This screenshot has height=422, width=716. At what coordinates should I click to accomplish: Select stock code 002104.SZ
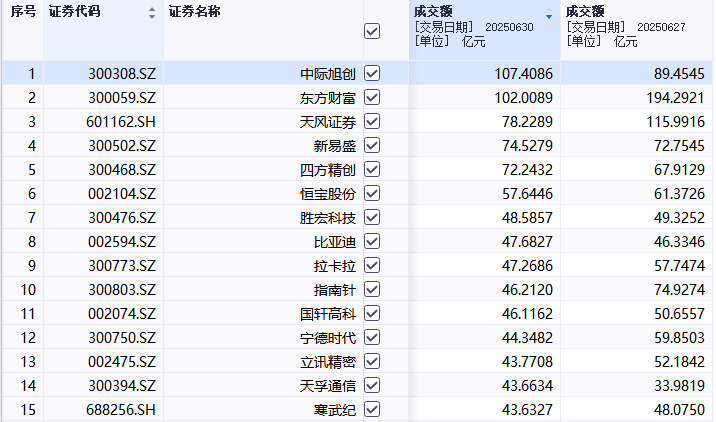click(x=122, y=194)
